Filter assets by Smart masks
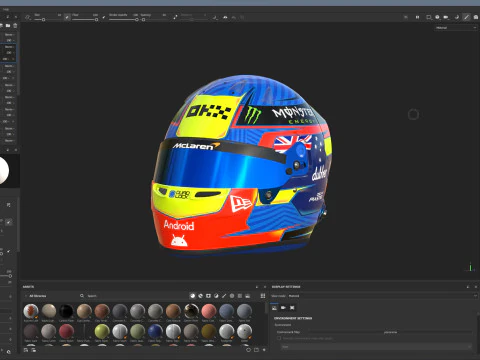This screenshot has height=360, width=480. (x=208, y=296)
